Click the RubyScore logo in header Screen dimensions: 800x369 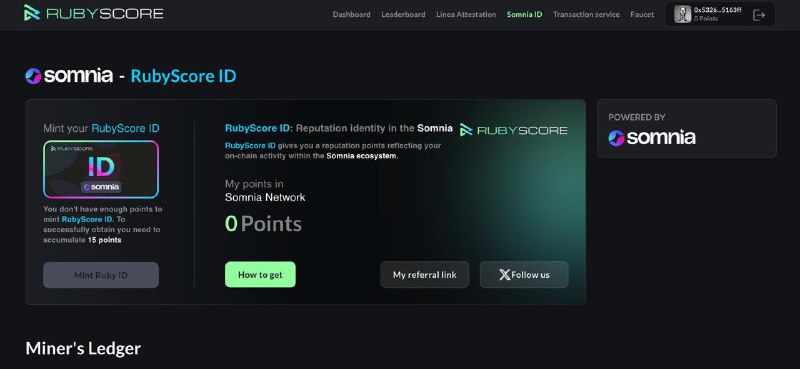[94, 13]
